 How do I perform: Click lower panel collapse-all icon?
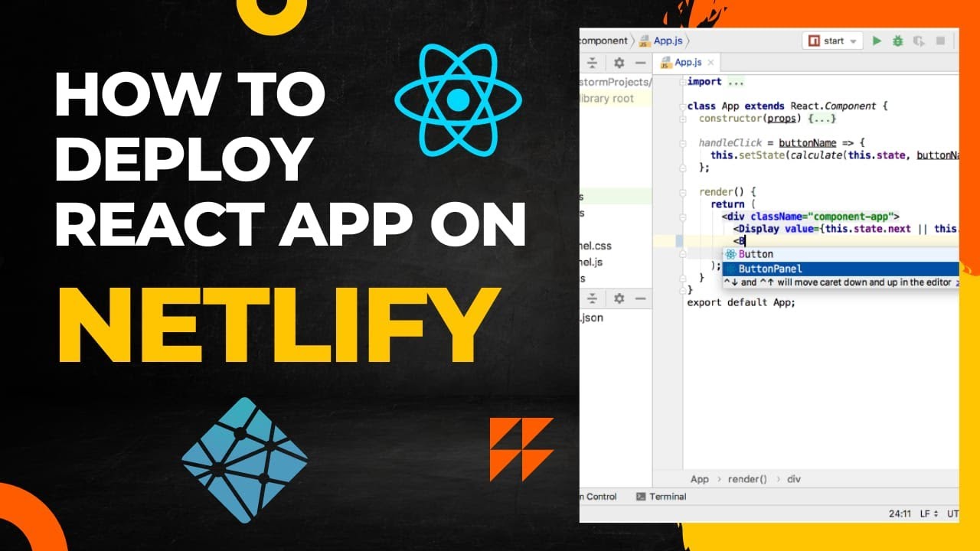point(591,298)
